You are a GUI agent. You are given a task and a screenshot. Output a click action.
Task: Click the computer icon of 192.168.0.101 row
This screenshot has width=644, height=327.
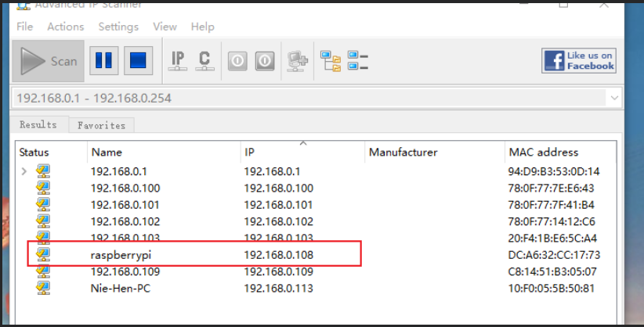pyautogui.click(x=43, y=205)
